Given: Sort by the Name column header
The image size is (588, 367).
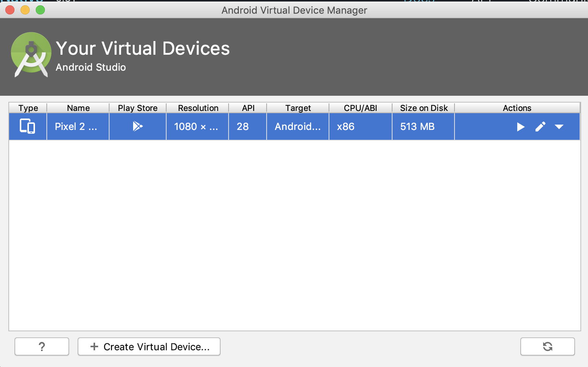Looking at the screenshot, I should pyautogui.click(x=78, y=108).
